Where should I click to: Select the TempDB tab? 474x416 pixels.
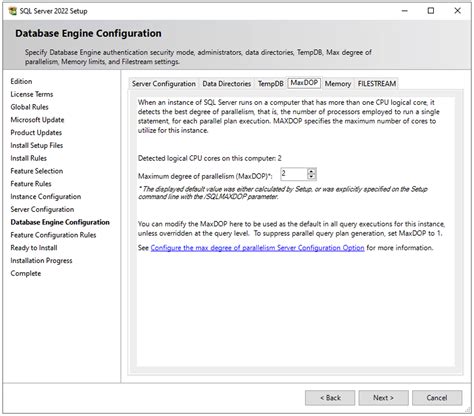pos(271,84)
